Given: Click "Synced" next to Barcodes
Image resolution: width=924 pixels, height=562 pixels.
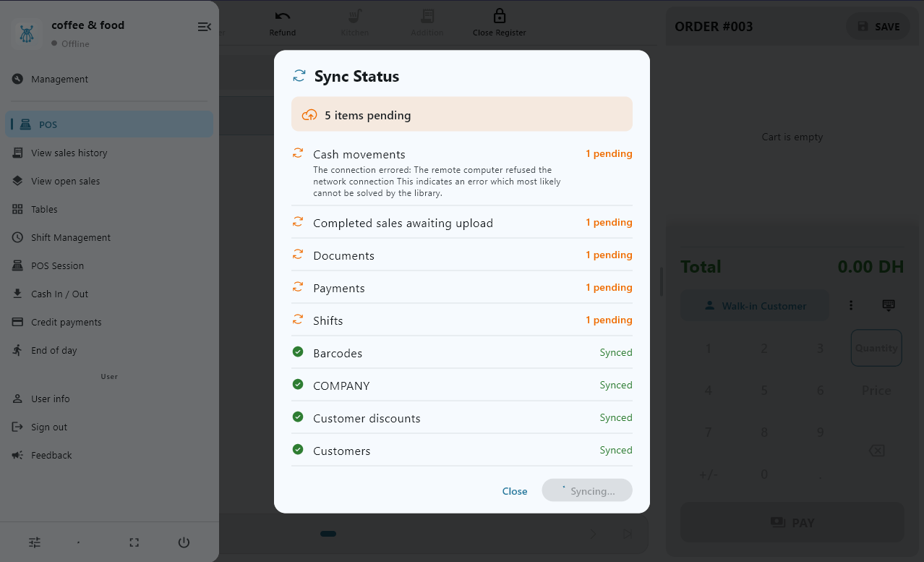Looking at the screenshot, I should [x=616, y=353].
